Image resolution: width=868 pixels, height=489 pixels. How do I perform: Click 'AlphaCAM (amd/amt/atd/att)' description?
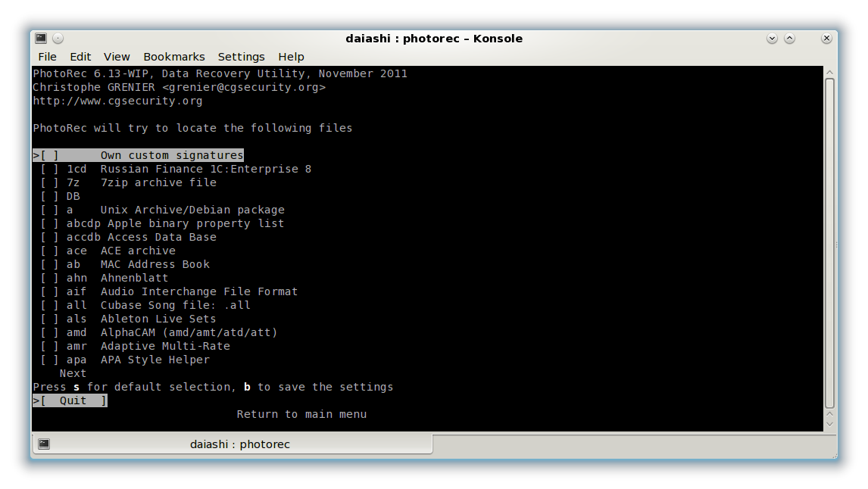[189, 332]
